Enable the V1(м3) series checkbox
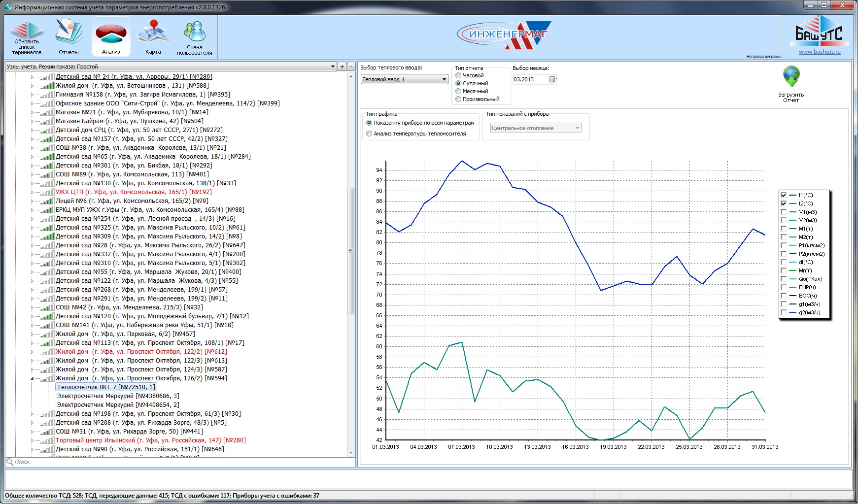Image resolution: width=858 pixels, height=504 pixels. pyautogui.click(x=784, y=212)
